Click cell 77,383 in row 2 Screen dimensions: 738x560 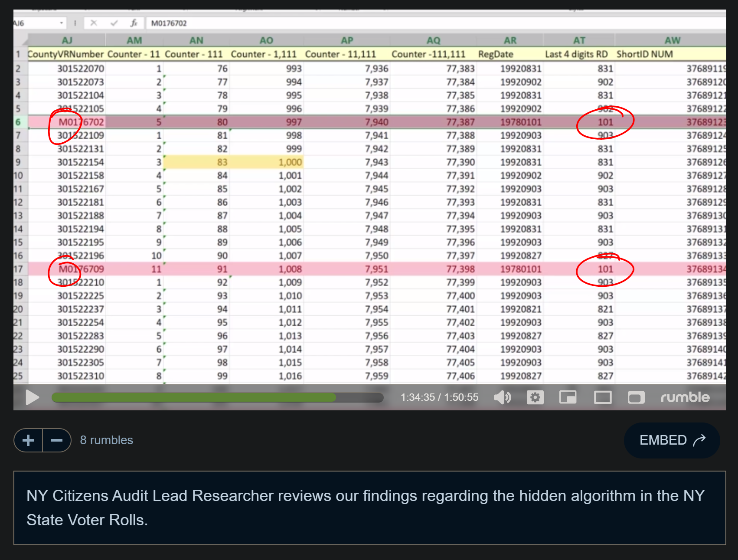click(433, 69)
